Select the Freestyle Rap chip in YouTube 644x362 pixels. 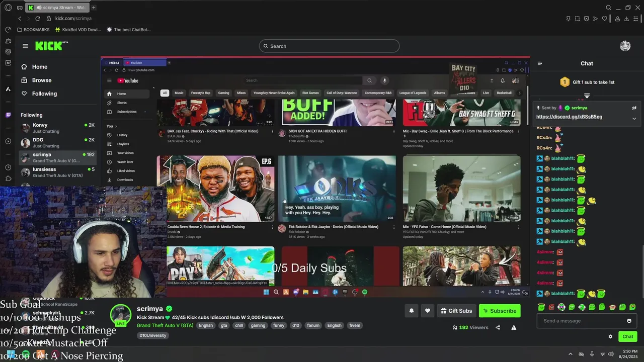click(x=201, y=93)
